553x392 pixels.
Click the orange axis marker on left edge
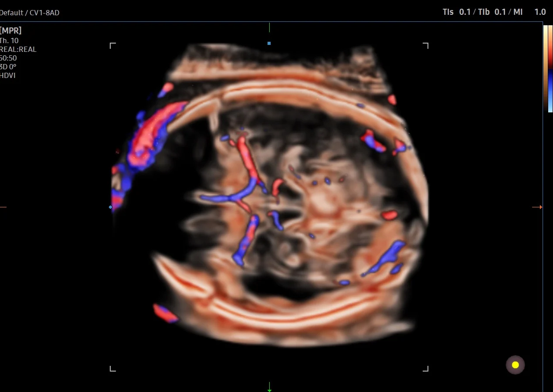tap(3, 207)
